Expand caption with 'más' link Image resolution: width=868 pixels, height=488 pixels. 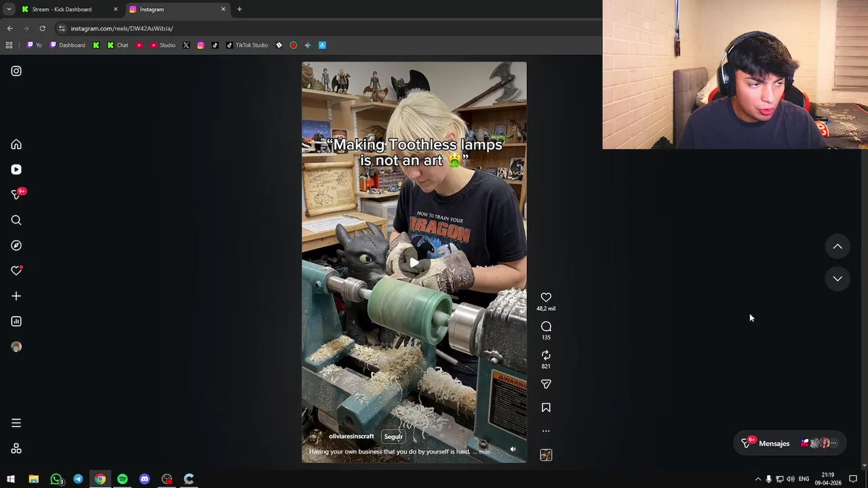point(484,451)
